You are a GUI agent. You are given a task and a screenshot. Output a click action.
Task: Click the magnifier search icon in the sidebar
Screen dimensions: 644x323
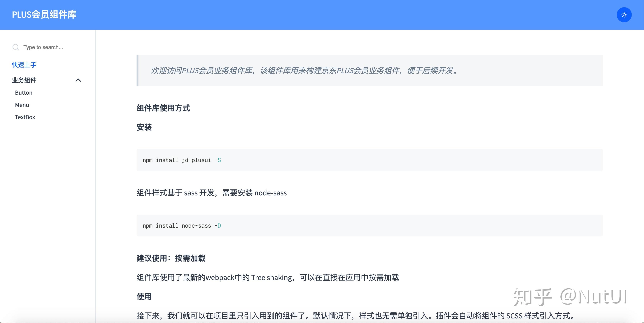[x=16, y=47]
